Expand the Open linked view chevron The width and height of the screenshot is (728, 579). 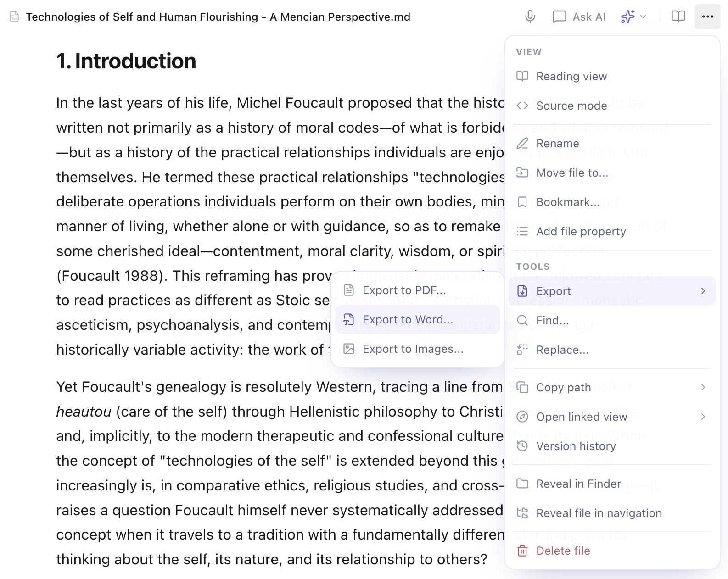703,417
